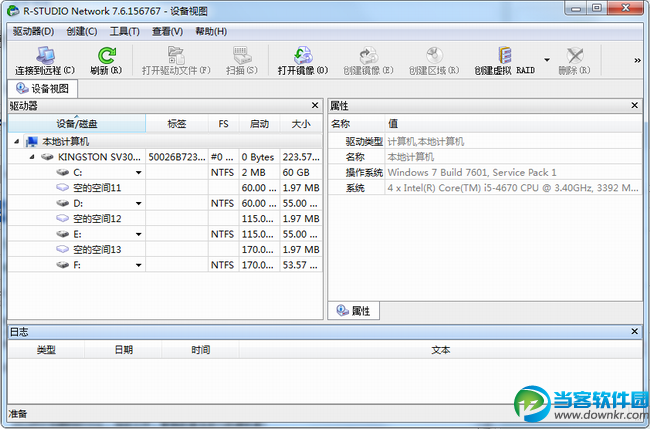The width and height of the screenshot is (650, 429).
Task: Click the Delete (删除) toolbar icon
Action: (575, 55)
